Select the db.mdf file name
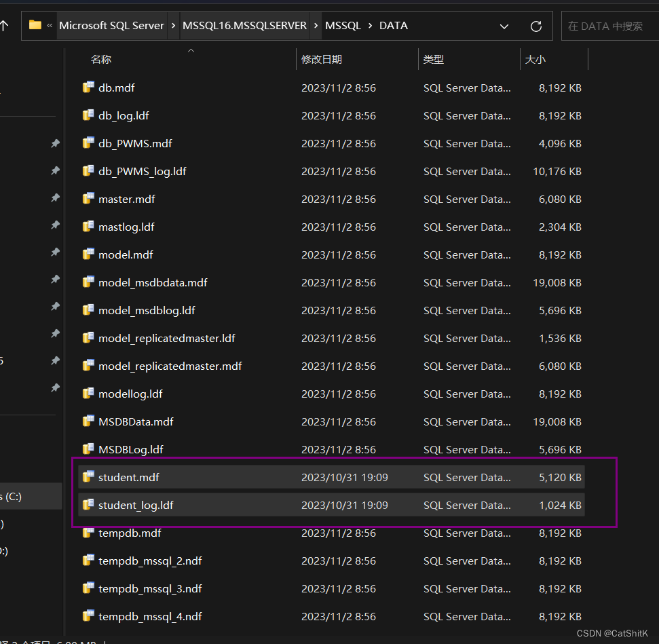The height and width of the screenshot is (644, 659). 117,88
